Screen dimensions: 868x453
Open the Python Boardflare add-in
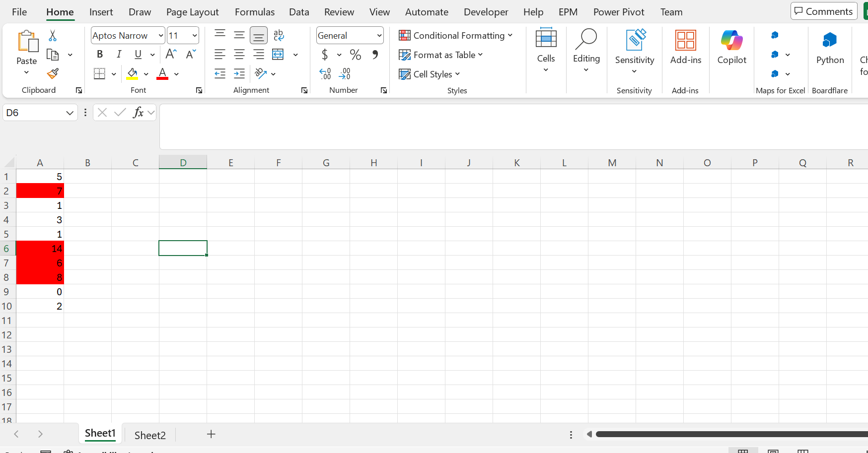830,48
